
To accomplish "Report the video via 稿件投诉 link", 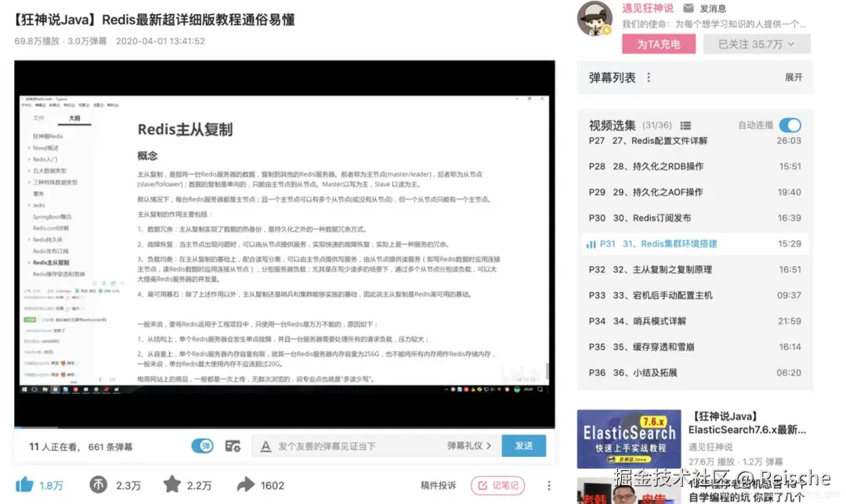I will pyautogui.click(x=439, y=485).
